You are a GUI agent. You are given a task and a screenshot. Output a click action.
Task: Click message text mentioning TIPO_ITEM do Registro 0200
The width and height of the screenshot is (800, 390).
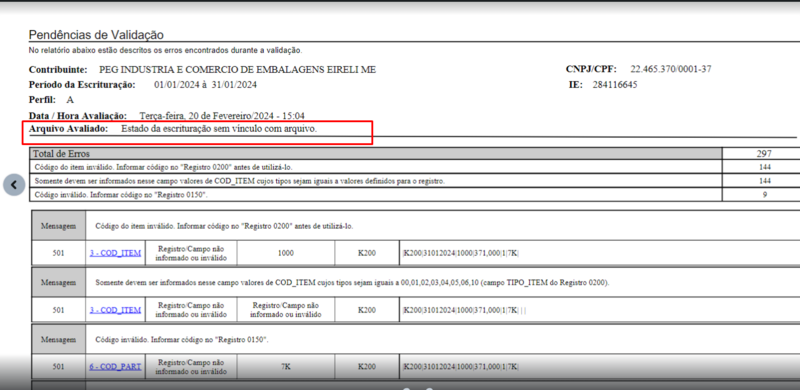tap(352, 282)
